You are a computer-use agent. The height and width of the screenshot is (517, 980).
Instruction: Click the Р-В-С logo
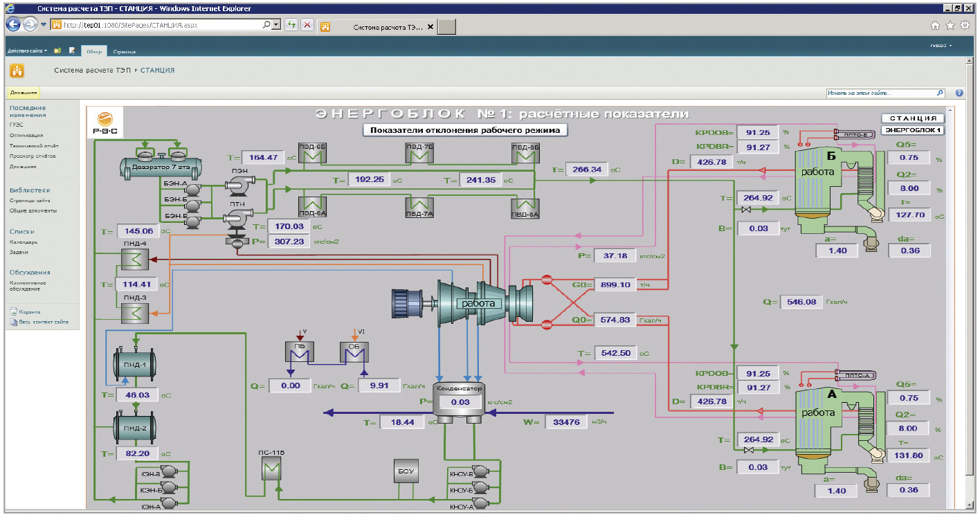tap(106, 123)
